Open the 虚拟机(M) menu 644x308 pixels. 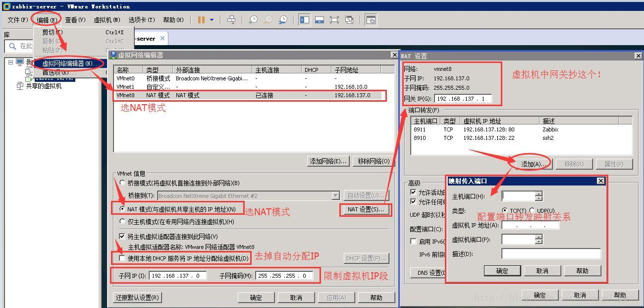click(x=107, y=20)
